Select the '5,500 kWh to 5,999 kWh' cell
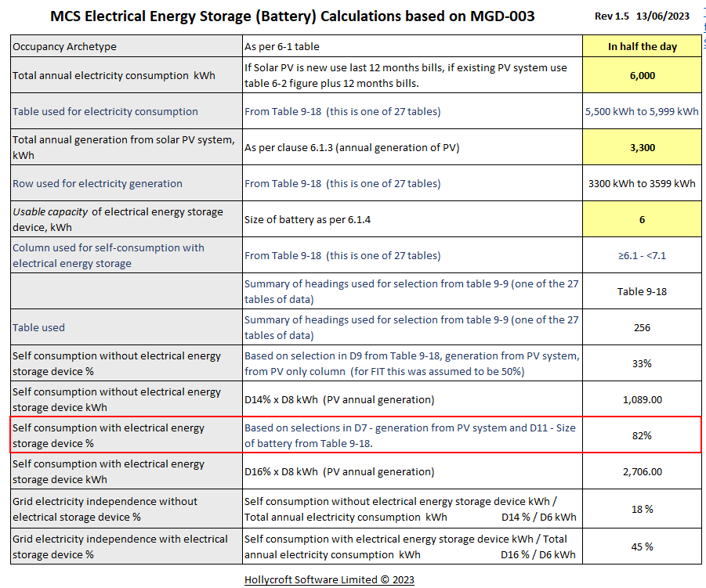The height and width of the screenshot is (588, 706). pos(642,111)
